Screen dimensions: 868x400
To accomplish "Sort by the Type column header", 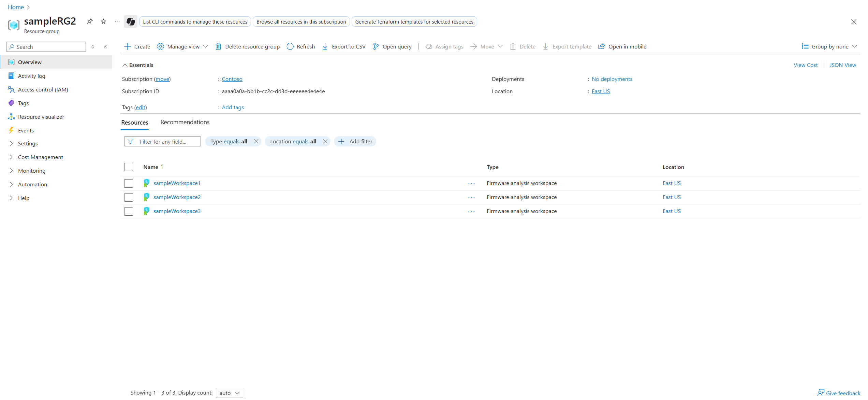I will click(492, 167).
